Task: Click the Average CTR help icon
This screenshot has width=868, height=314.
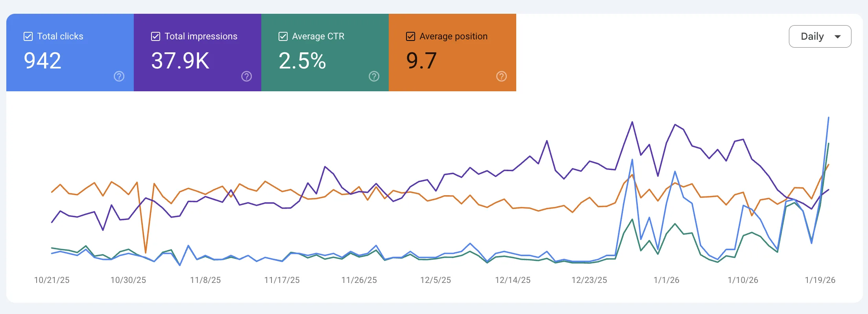Action: pos(374,76)
